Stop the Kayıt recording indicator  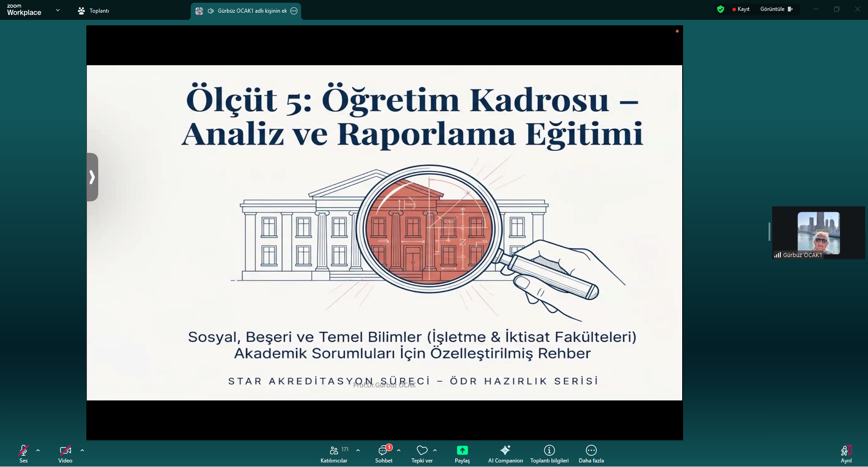pos(741,9)
